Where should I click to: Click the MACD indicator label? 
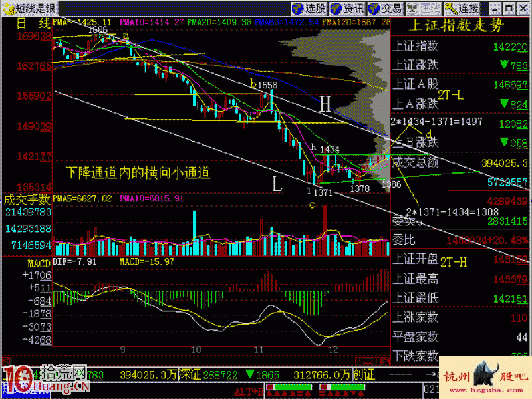pos(39,263)
